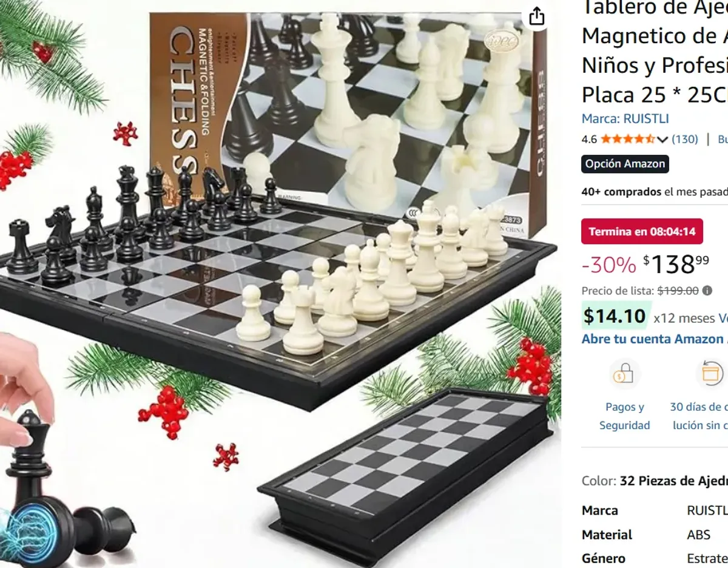Open the Abre tu cuenta Amazon link
The height and width of the screenshot is (568, 728).
click(655, 339)
